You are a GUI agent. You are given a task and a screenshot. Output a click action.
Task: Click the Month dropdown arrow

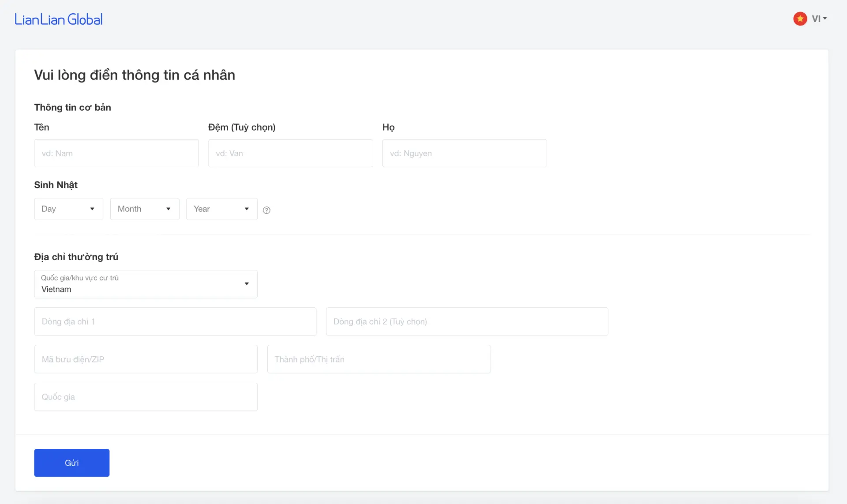point(169,209)
